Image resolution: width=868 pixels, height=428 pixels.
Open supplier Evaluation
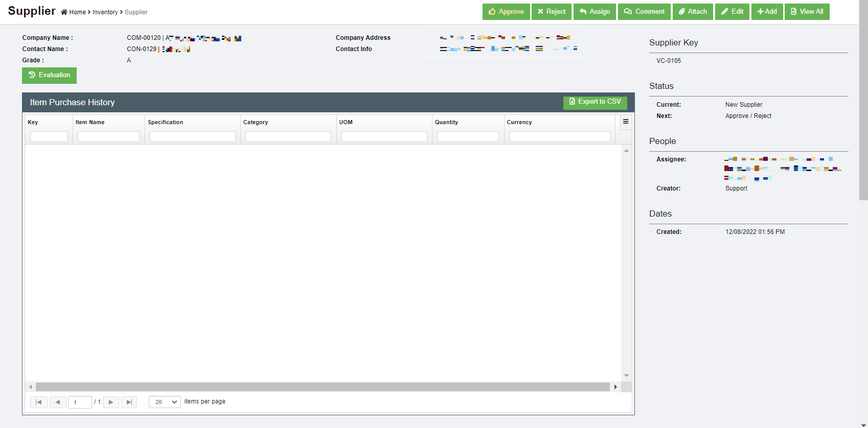point(49,75)
